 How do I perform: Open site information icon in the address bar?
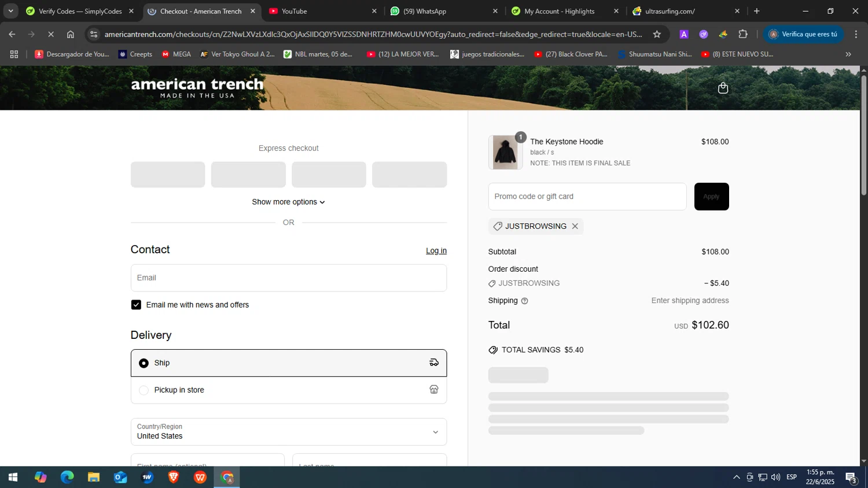94,34
